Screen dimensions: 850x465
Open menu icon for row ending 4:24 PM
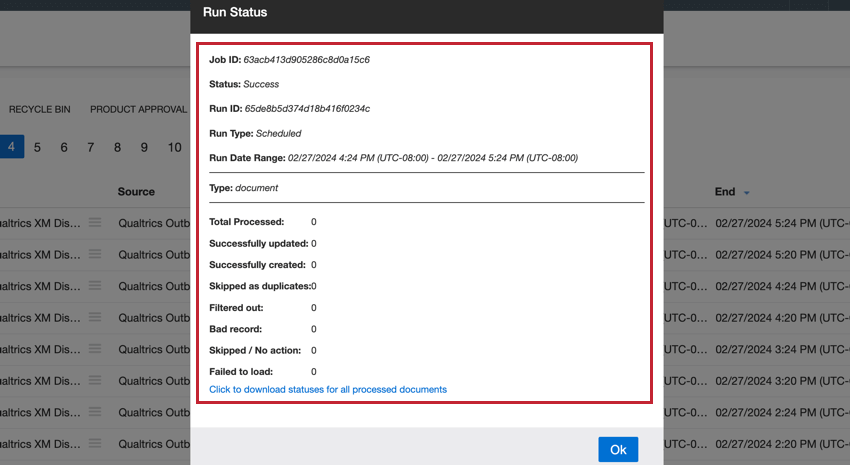tap(94, 287)
